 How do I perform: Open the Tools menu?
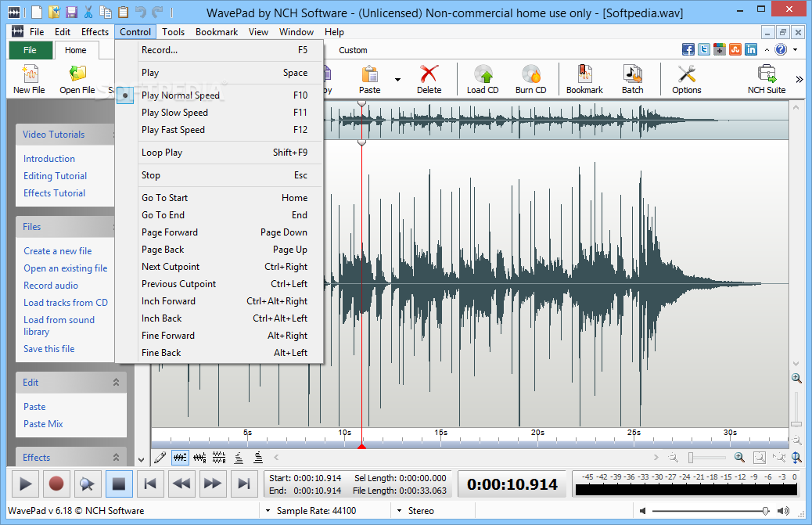(x=173, y=31)
